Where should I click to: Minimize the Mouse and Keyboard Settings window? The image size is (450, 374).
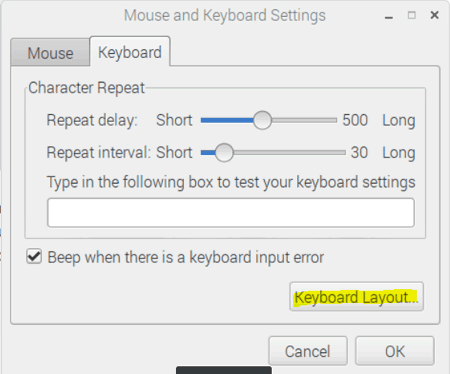pyautogui.click(x=389, y=16)
